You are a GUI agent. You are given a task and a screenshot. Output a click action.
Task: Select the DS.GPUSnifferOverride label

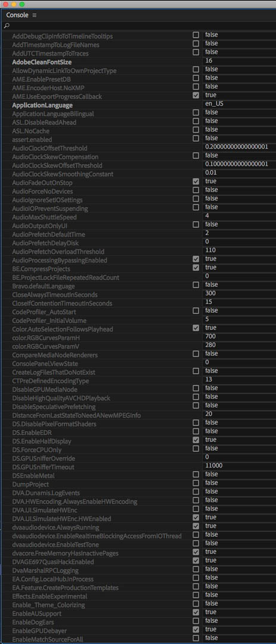(x=44, y=459)
